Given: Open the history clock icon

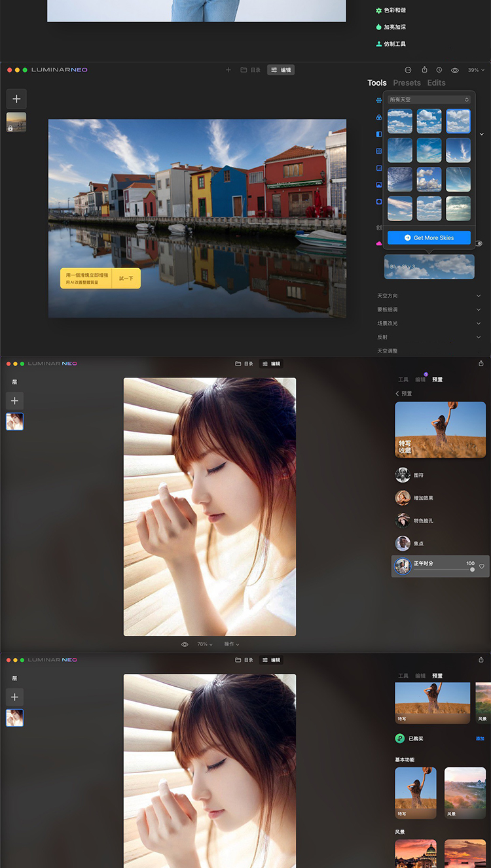Looking at the screenshot, I should point(439,70).
